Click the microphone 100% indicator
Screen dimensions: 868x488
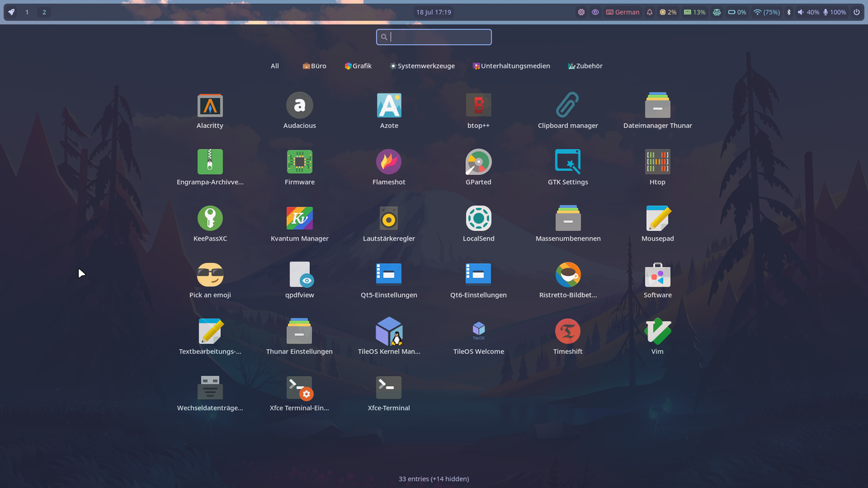pyautogui.click(x=835, y=12)
